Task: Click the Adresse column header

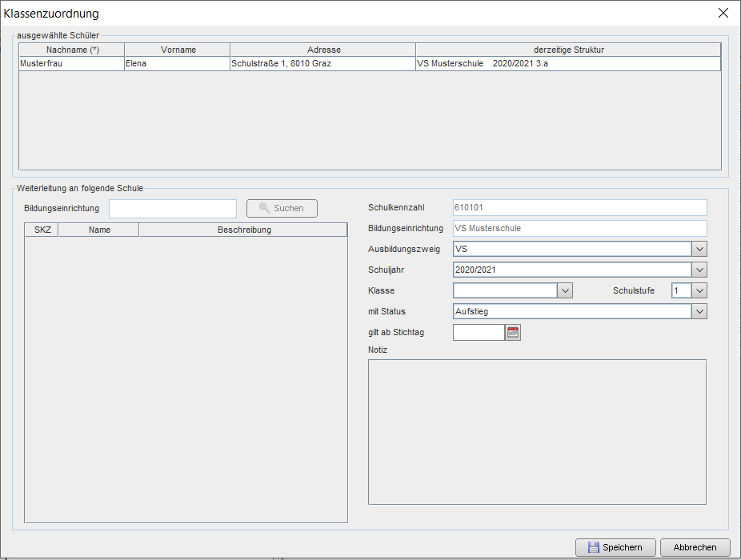Action: [323, 50]
